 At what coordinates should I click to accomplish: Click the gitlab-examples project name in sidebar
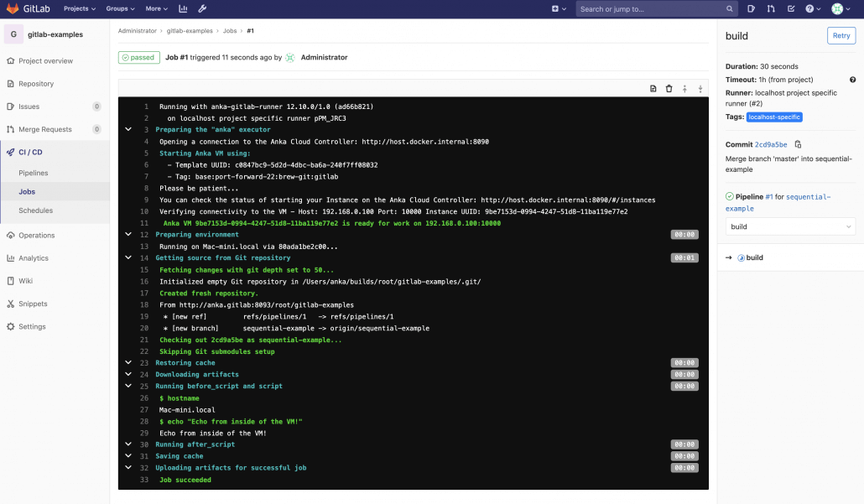55,34
